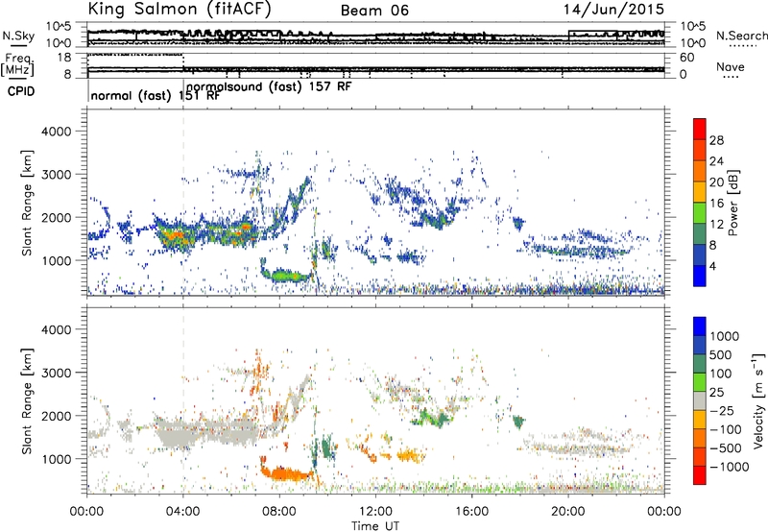
Task: Click the '14/Jun/2015' date text
Action: pyautogui.click(x=613, y=10)
